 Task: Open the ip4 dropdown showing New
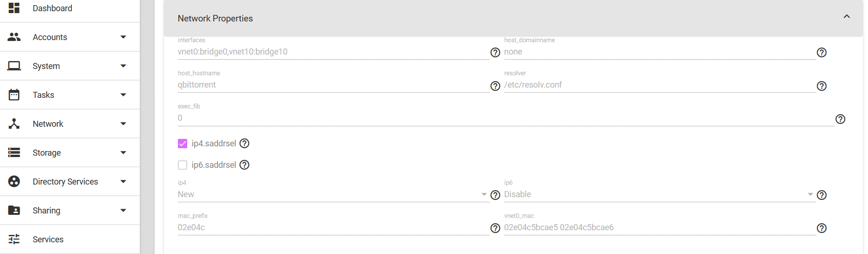point(332,195)
